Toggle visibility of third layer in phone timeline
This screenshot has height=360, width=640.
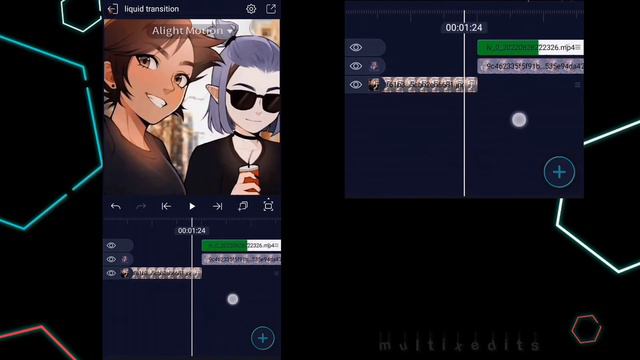[111, 273]
